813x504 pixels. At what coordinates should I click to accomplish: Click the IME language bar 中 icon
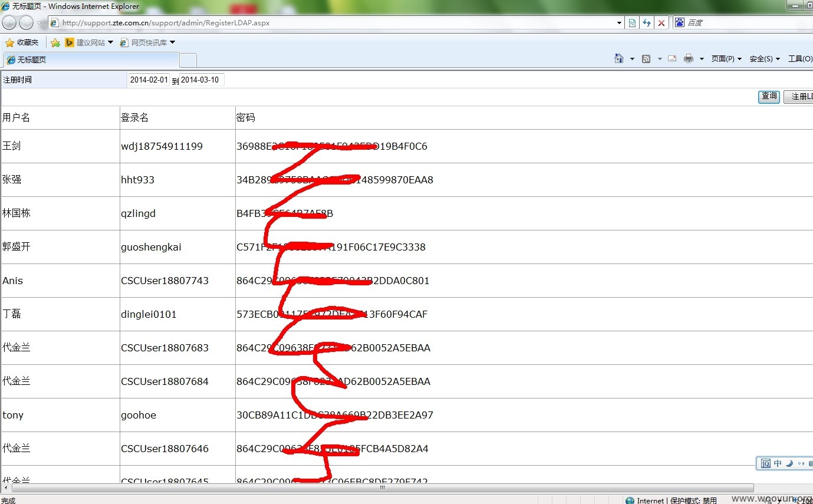point(778,463)
